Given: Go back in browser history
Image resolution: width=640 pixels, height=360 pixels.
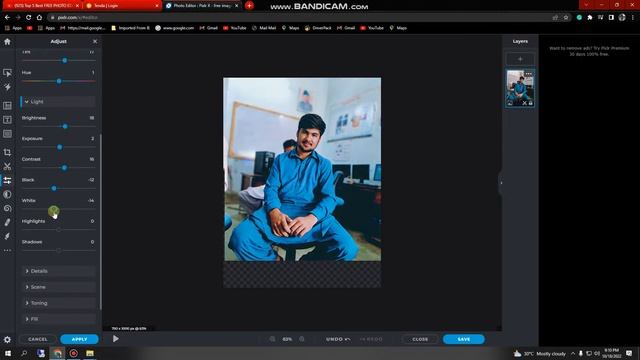Looking at the screenshot, I should coord(7,18).
